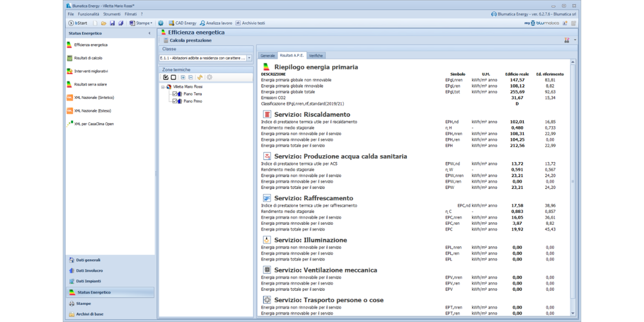Select Piano Primo tree item

(193, 101)
